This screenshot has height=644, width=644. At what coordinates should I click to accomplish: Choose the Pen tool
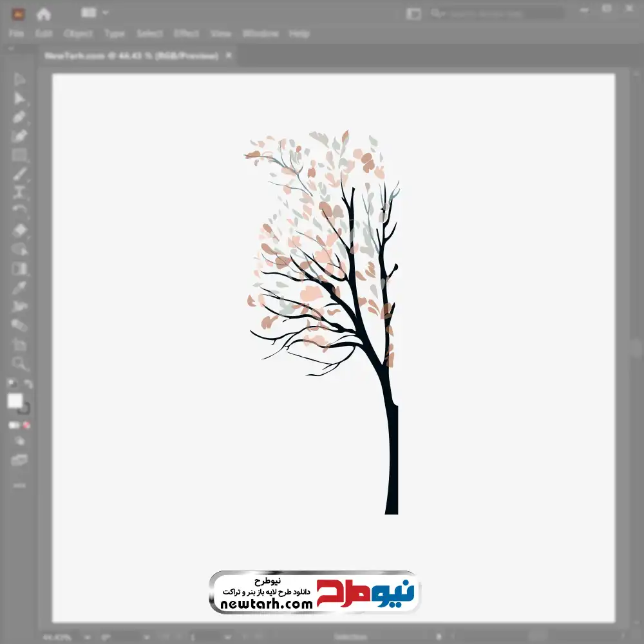[x=19, y=117]
